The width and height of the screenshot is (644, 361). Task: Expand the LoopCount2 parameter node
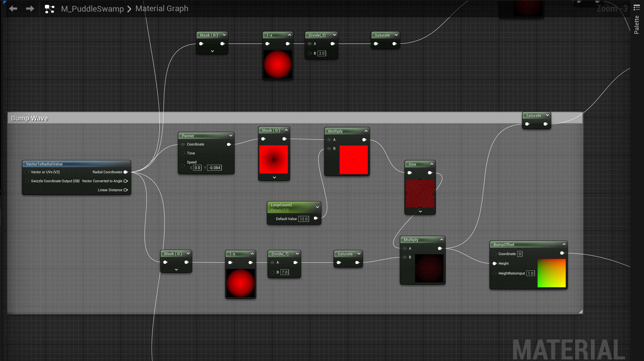(317, 207)
